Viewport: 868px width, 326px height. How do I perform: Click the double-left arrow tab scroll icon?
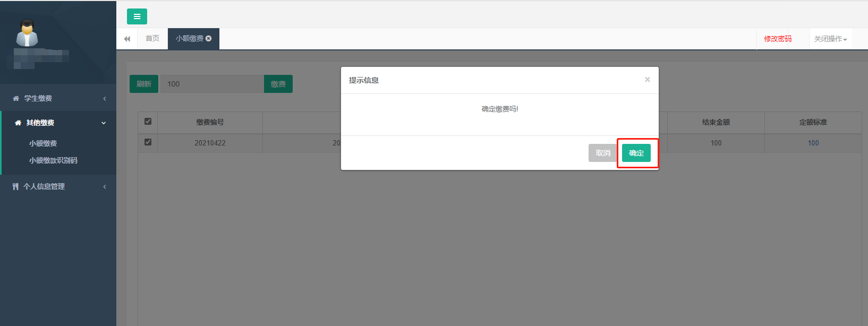127,39
